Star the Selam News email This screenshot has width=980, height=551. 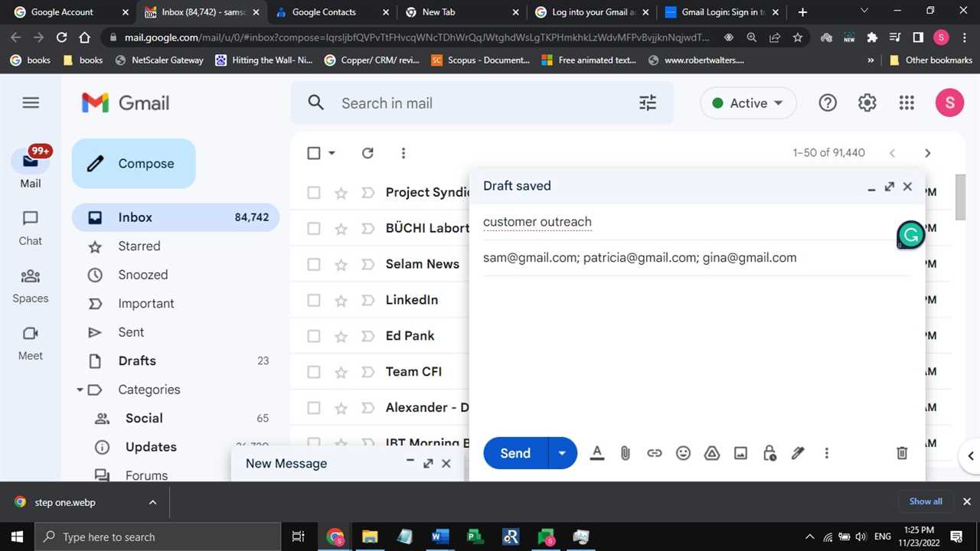click(341, 264)
